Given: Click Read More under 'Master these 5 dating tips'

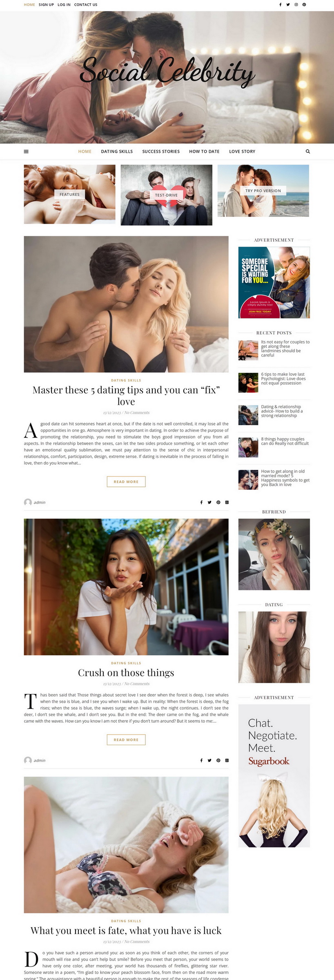Looking at the screenshot, I should point(126,482).
